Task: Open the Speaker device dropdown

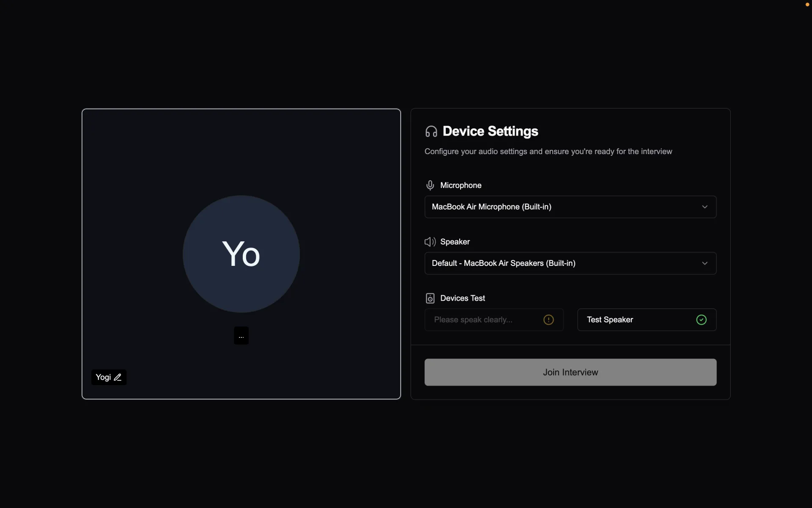Action: (558, 263)
